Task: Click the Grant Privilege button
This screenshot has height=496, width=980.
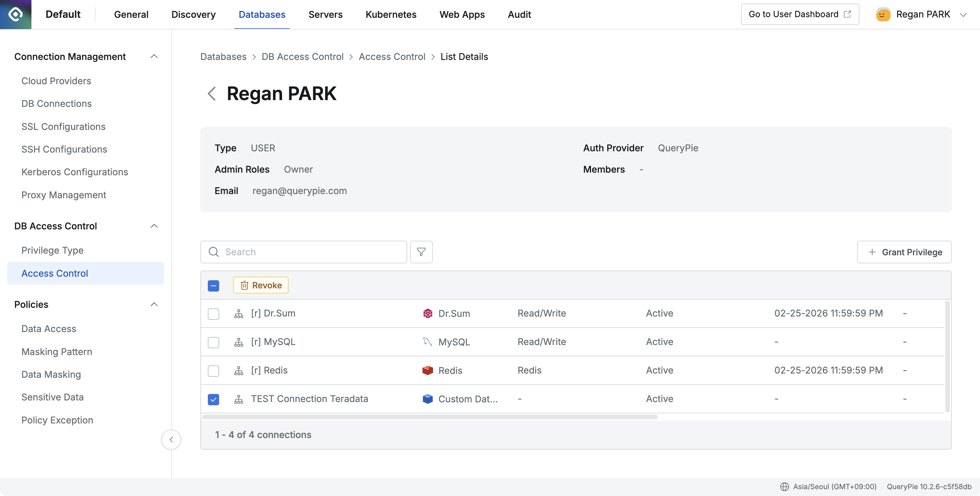Action: pos(904,252)
